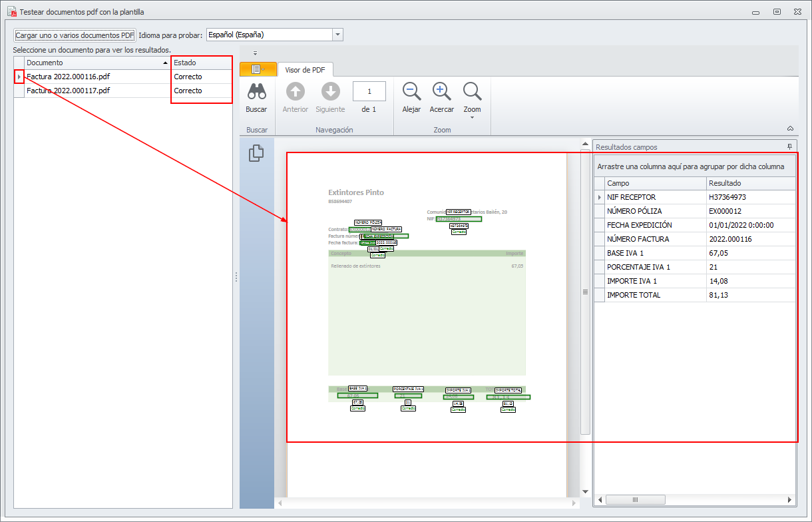The image size is (812, 522).
Task: Open the Zoom dropdown in ribbon
Action: coord(472,99)
